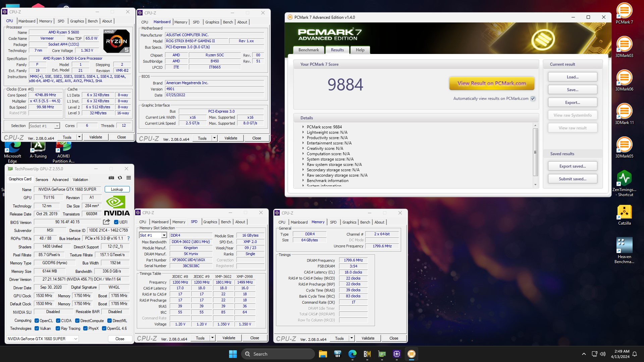Open the Advanced tab in GPU-Z
Image resolution: width=644 pixels, height=362 pixels.
pos(60,180)
